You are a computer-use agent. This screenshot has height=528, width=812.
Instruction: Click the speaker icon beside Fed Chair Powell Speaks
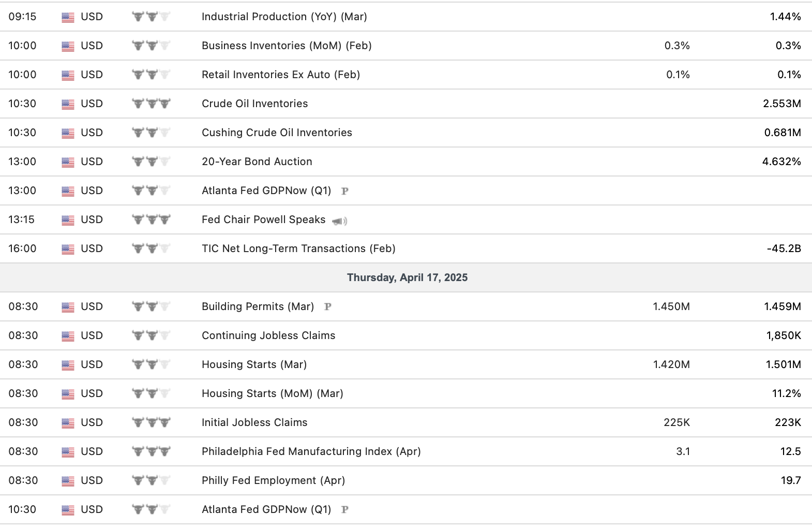click(339, 221)
